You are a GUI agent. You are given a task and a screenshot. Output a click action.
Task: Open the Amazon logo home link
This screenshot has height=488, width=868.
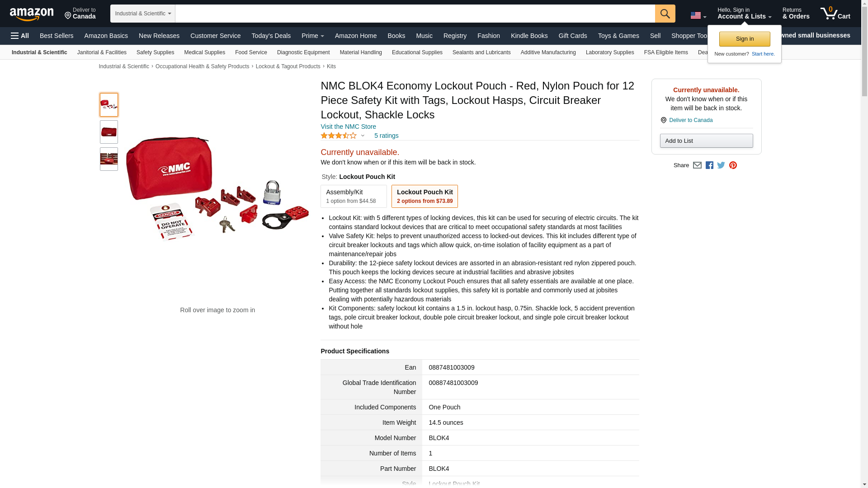pos(32,14)
